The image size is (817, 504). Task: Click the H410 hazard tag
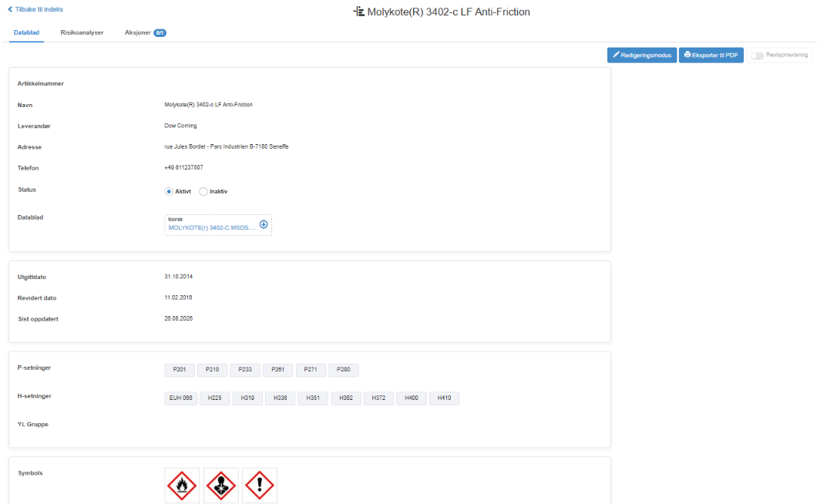(445, 398)
